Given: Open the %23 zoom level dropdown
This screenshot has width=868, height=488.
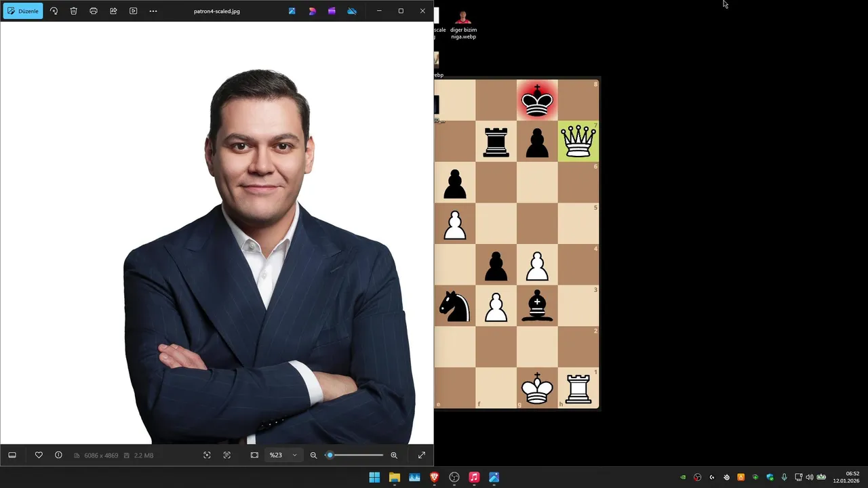Looking at the screenshot, I should [x=283, y=455].
